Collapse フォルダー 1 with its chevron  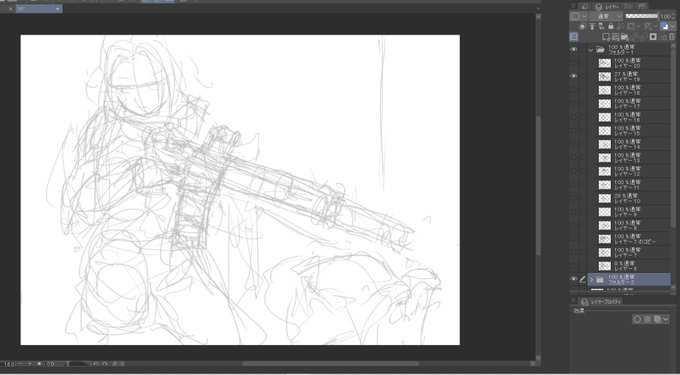[591, 50]
